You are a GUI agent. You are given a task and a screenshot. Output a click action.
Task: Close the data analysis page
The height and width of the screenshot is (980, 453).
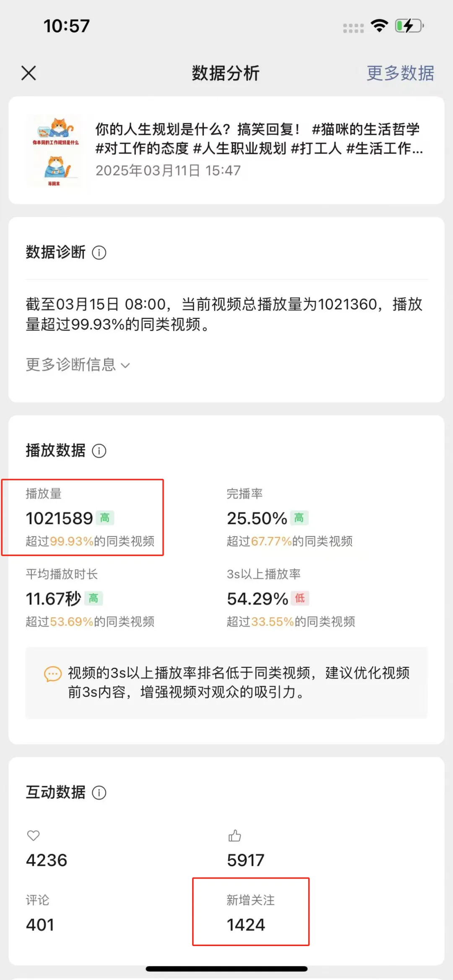coord(29,73)
